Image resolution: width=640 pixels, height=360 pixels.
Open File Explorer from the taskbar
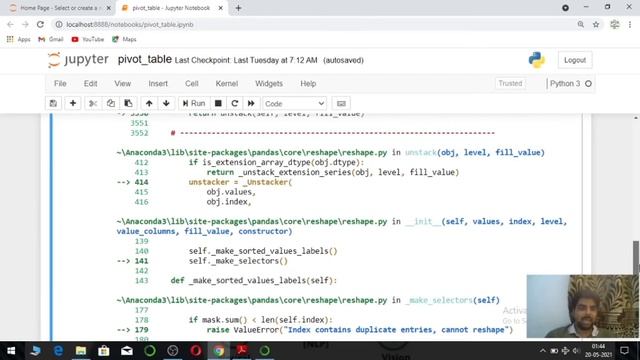(x=81, y=351)
